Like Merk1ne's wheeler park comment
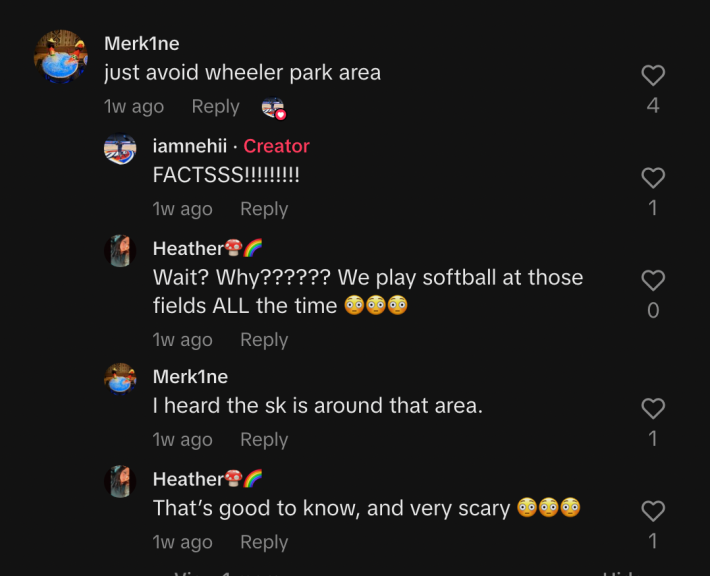The height and width of the screenshot is (576, 710). (x=653, y=75)
